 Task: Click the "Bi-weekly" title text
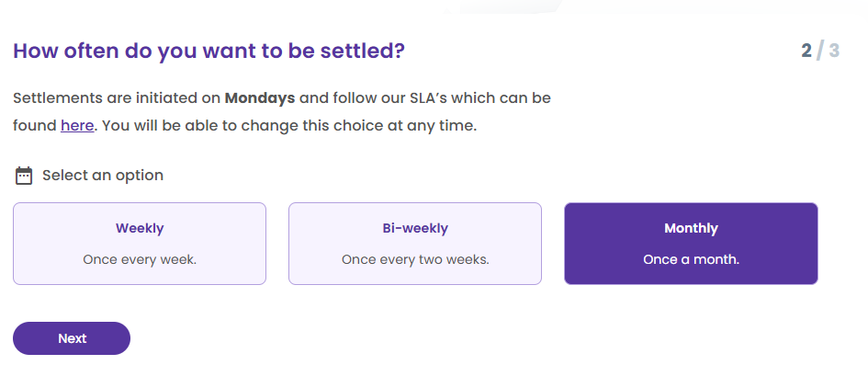click(415, 228)
